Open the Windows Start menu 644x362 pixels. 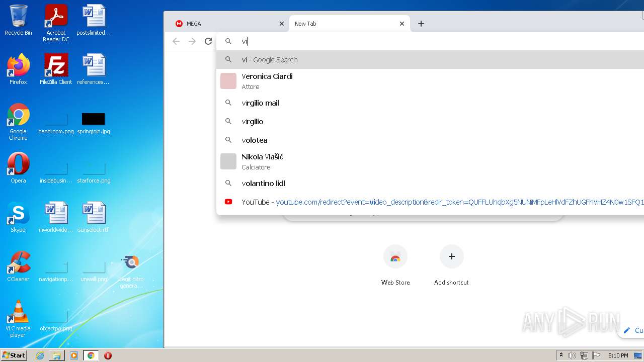(14, 355)
